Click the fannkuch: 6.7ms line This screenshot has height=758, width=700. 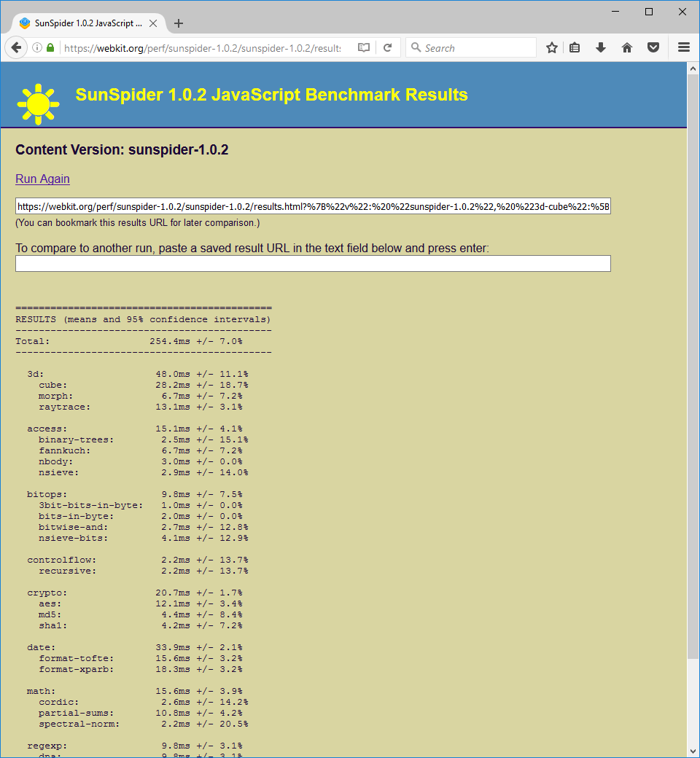[x=141, y=450]
